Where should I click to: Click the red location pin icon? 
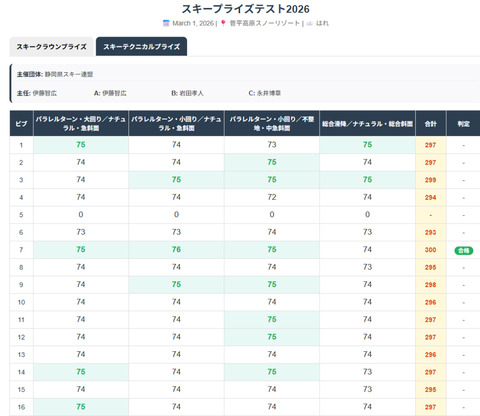[x=223, y=23]
